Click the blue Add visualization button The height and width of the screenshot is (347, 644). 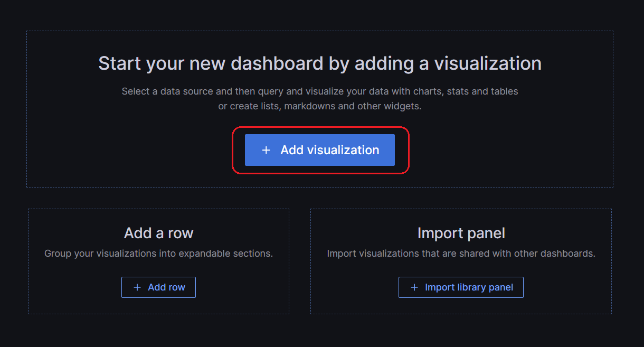point(319,150)
